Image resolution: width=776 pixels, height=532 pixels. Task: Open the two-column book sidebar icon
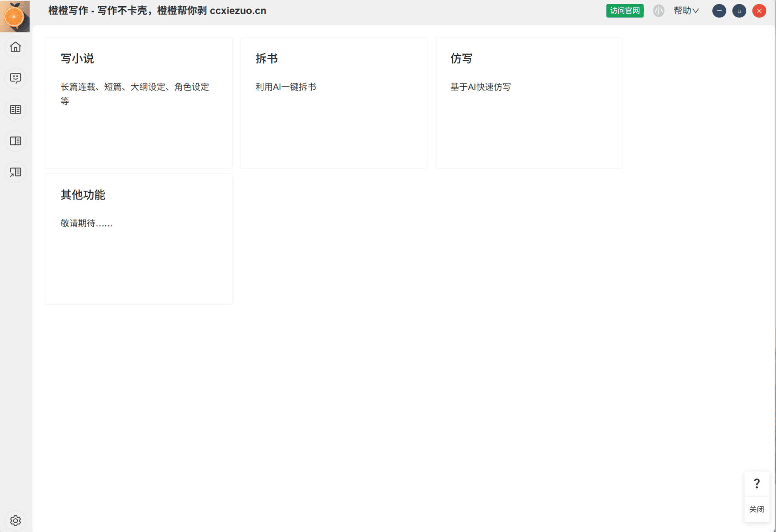16,110
